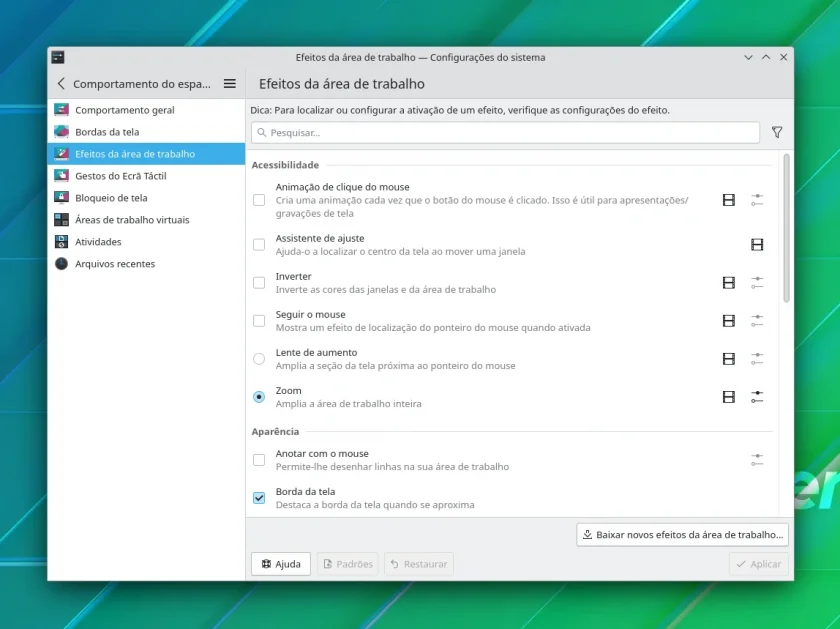The height and width of the screenshot is (629, 840).
Task: Click Baixar novos efeitos da área de trabalho
Action: coord(682,535)
